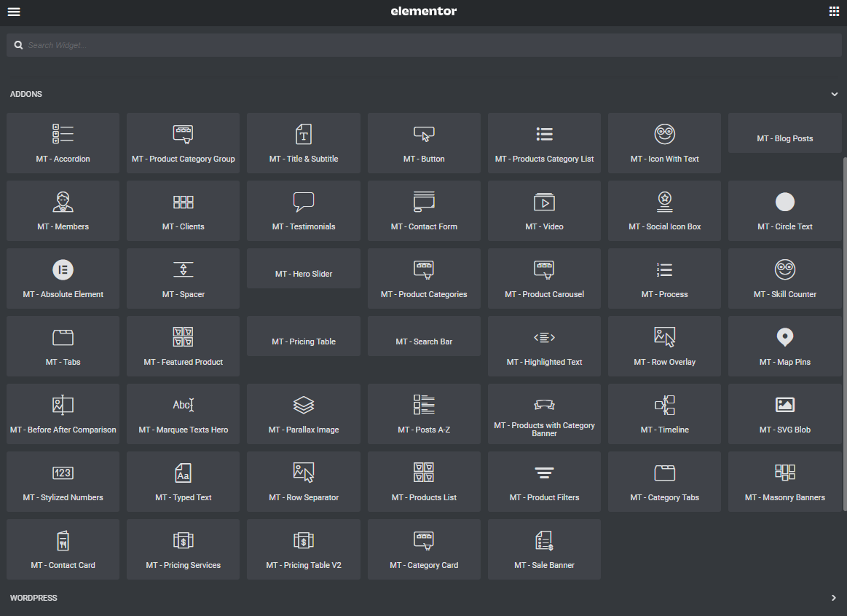Select the MT - Skill Counter icon
This screenshot has width=847, height=616.
click(785, 269)
